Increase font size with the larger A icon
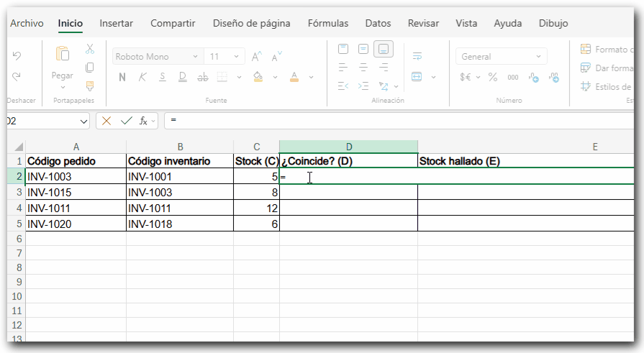The image size is (644, 353). tap(257, 57)
